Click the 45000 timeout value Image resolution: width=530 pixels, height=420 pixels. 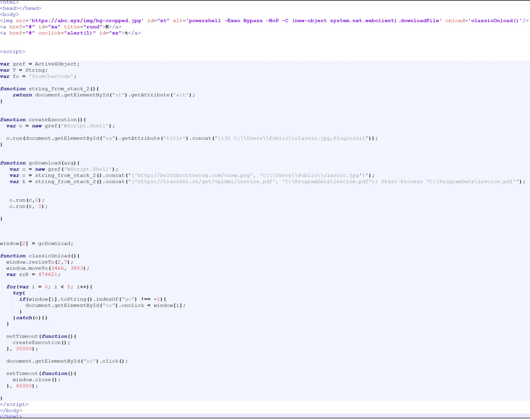[x=24, y=386]
